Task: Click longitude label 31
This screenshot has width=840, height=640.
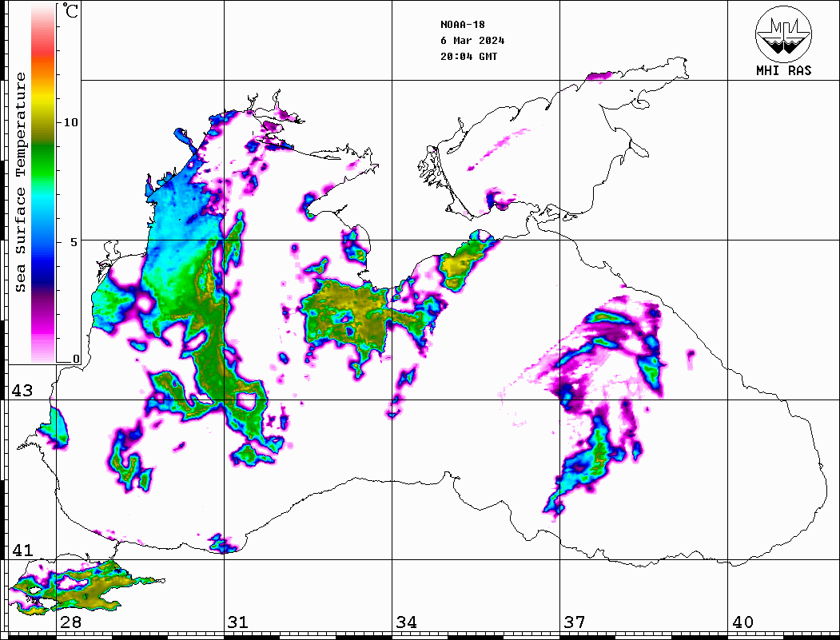Action: coord(238,622)
